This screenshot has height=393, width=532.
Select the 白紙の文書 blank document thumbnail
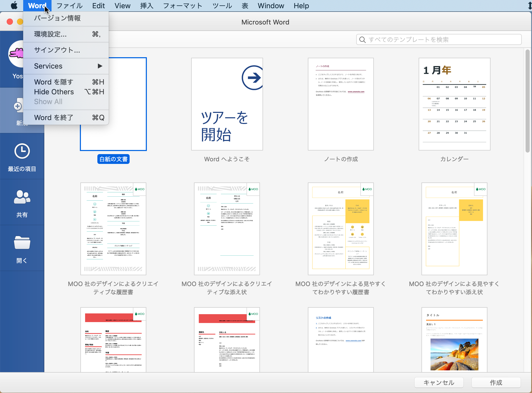[x=113, y=104]
